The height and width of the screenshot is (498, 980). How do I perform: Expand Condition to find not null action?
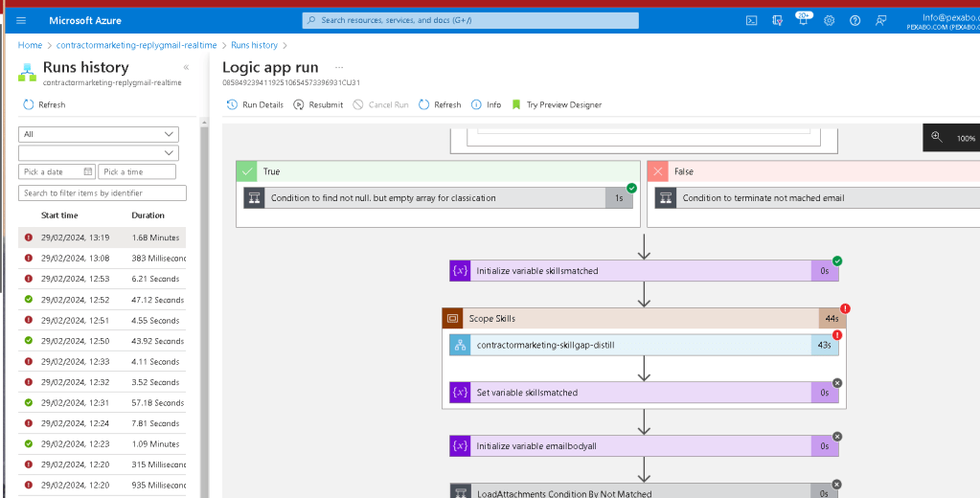[x=438, y=198]
